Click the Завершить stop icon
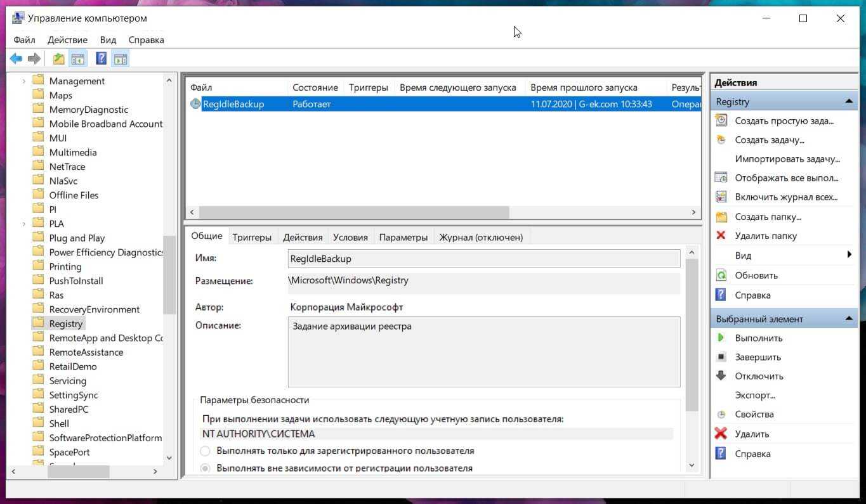The height and width of the screenshot is (504, 866). (x=721, y=357)
